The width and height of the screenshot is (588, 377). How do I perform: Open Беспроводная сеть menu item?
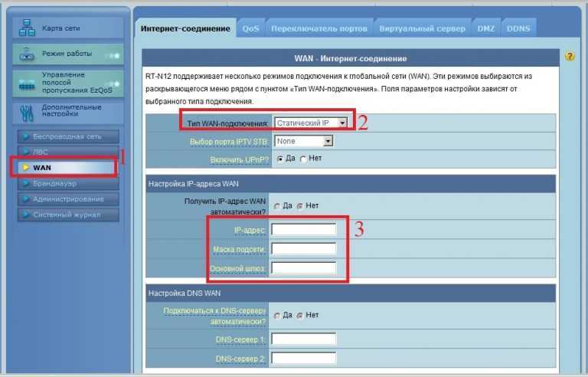pyautogui.click(x=68, y=136)
